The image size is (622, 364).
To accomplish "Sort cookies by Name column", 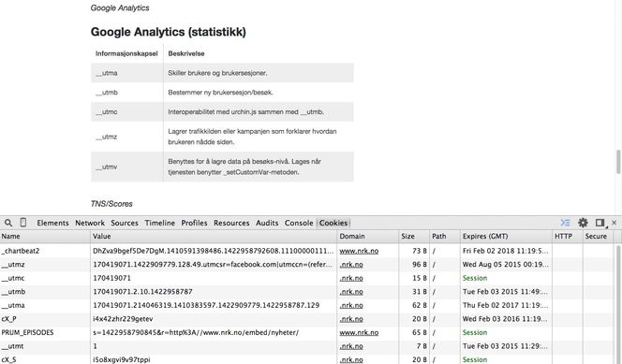I will [45, 236].
